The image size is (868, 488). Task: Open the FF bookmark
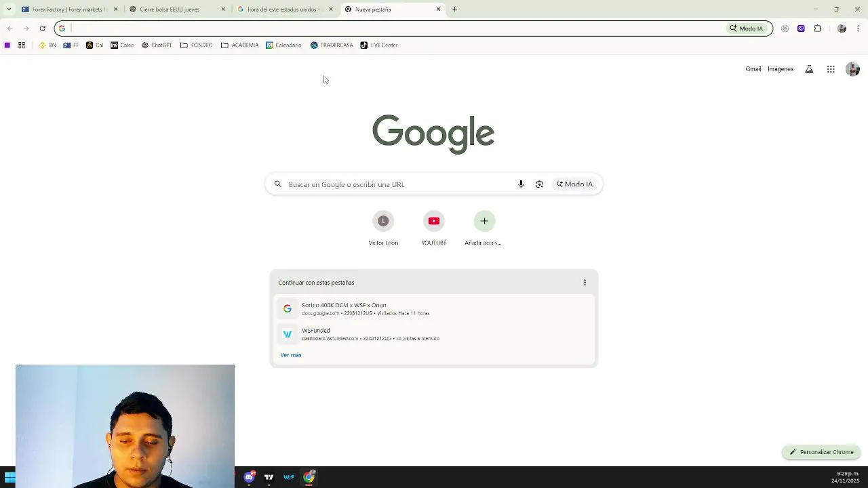coord(71,45)
